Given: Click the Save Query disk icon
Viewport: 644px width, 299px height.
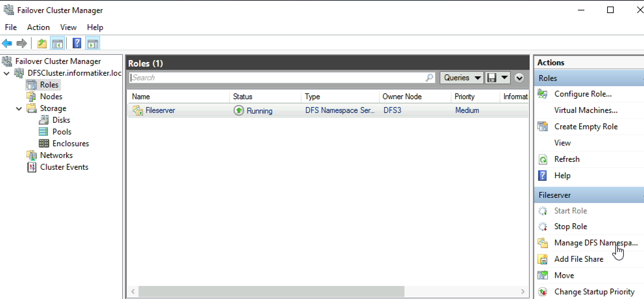Looking at the screenshot, I should click(492, 78).
